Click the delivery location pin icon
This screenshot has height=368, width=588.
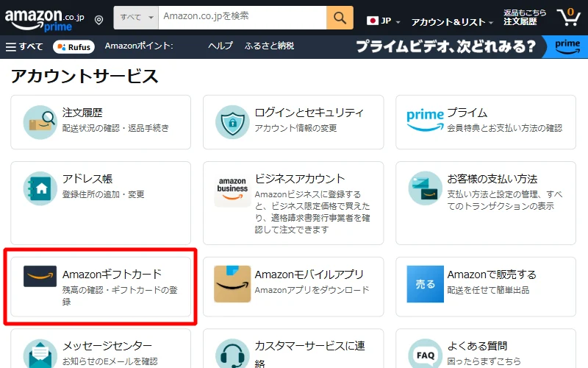(x=99, y=20)
